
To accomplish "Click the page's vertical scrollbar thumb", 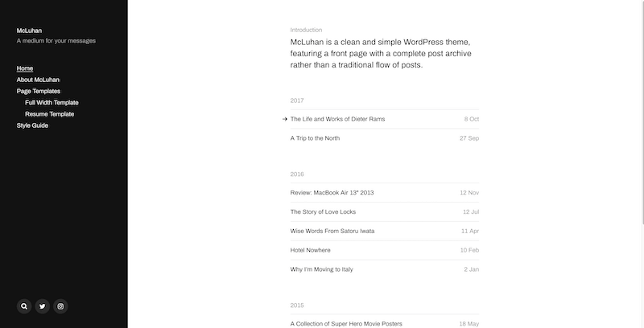I will pos(642,112).
